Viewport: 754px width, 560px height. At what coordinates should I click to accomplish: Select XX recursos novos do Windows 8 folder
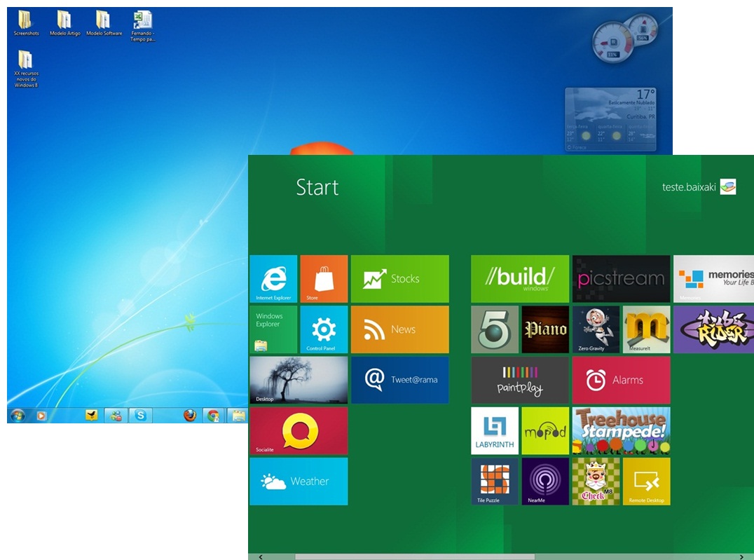pyautogui.click(x=26, y=69)
